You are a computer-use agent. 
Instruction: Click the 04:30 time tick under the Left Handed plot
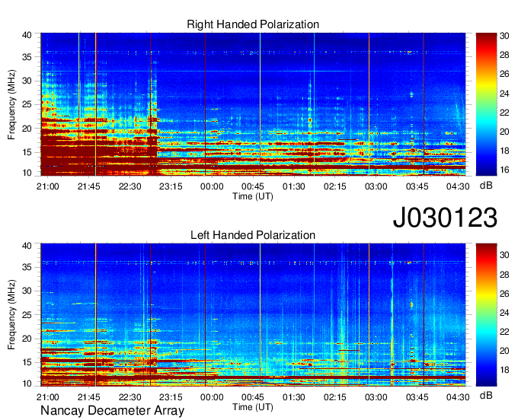[x=458, y=397]
